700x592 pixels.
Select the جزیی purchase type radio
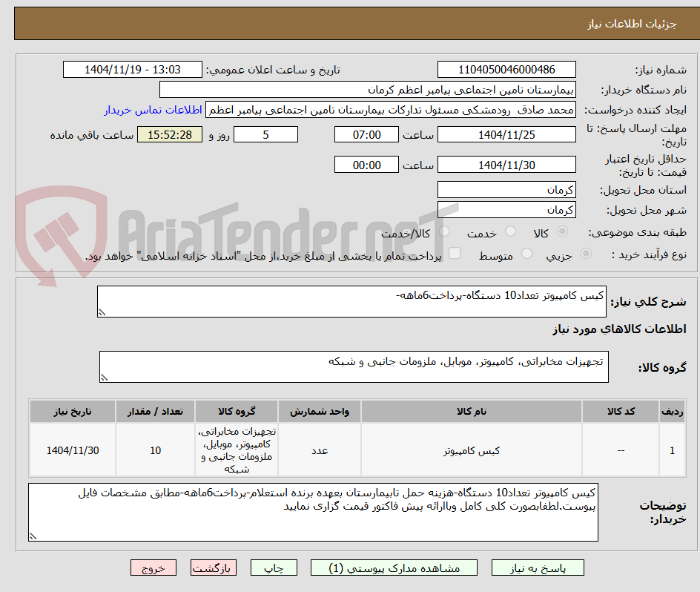[x=586, y=253]
